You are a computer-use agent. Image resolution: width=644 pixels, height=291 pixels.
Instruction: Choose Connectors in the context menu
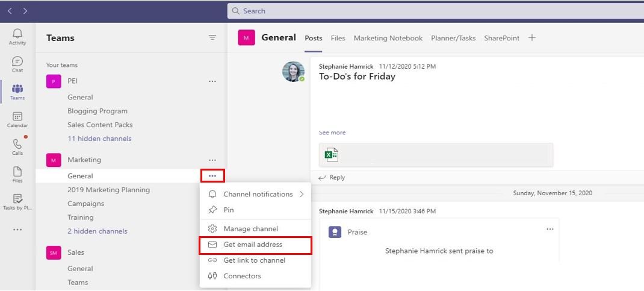tap(255, 276)
